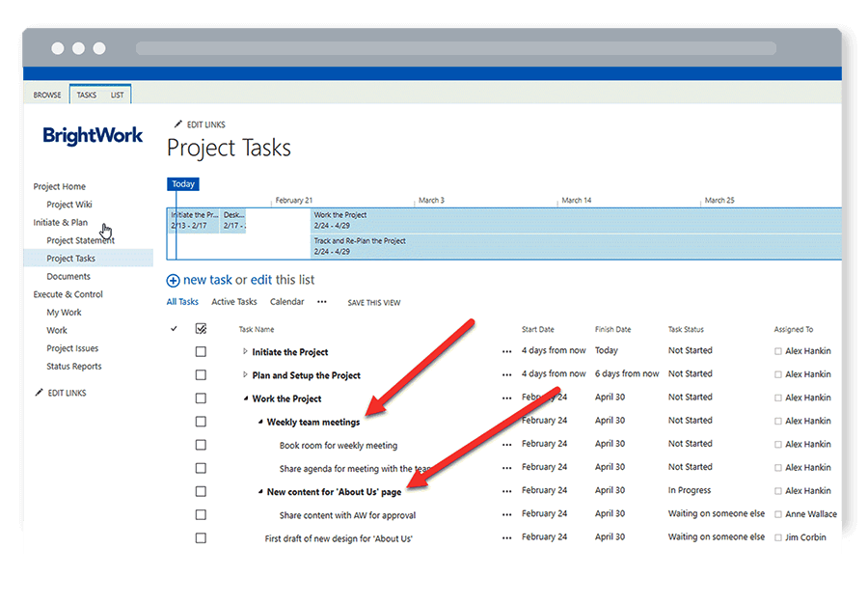
Task: Open ellipsis menu for Work the Project
Action: (x=506, y=398)
